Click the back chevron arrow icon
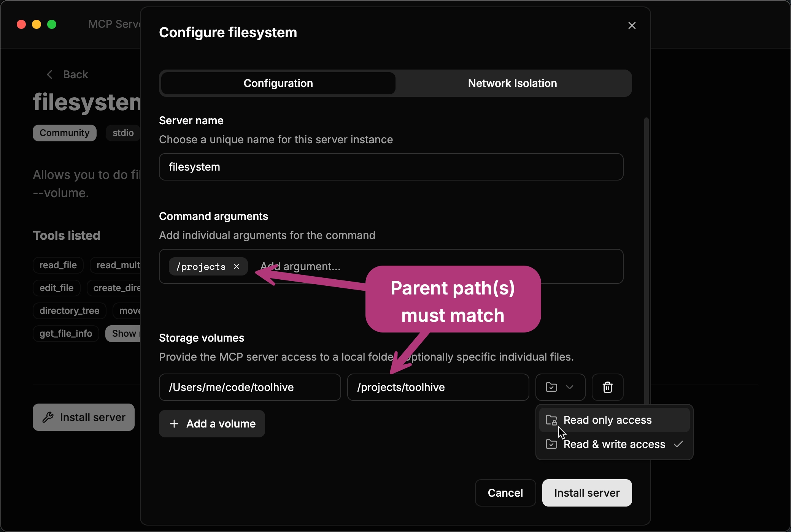The width and height of the screenshot is (791, 532). [x=49, y=74]
